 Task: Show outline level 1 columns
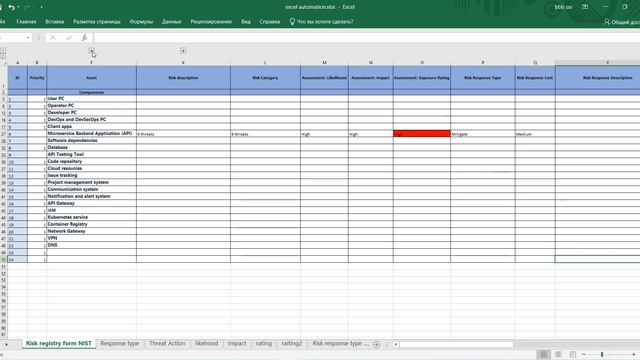click(3, 51)
